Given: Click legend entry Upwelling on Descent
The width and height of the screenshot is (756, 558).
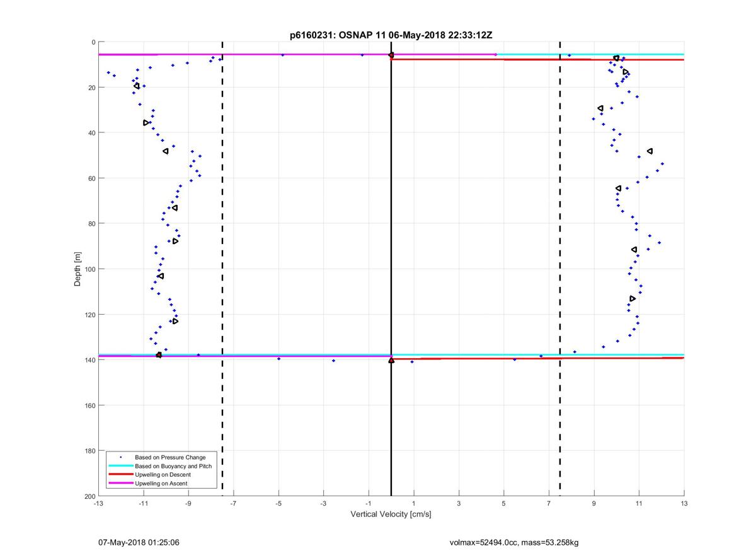Looking at the screenshot, I should pyautogui.click(x=163, y=475).
